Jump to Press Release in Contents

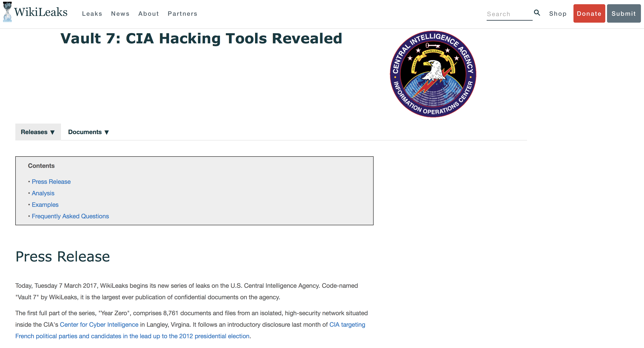(51, 182)
